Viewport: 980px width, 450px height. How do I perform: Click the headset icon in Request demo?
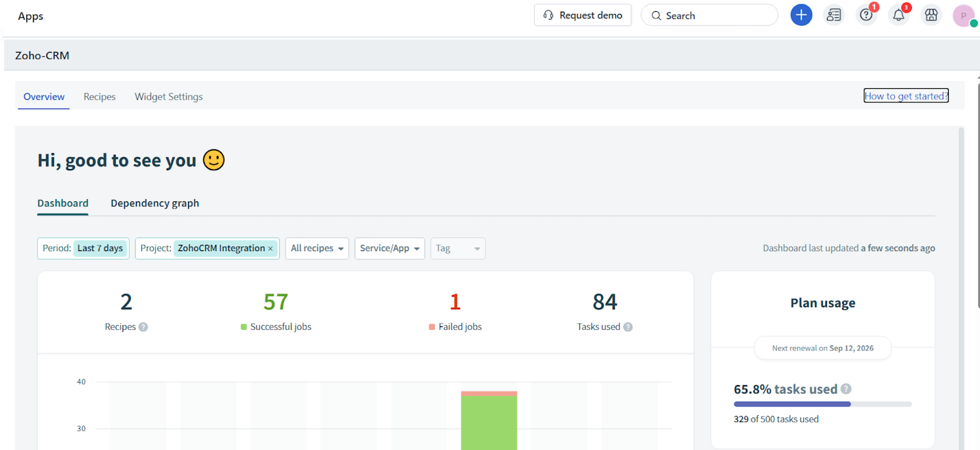(548, 15)
